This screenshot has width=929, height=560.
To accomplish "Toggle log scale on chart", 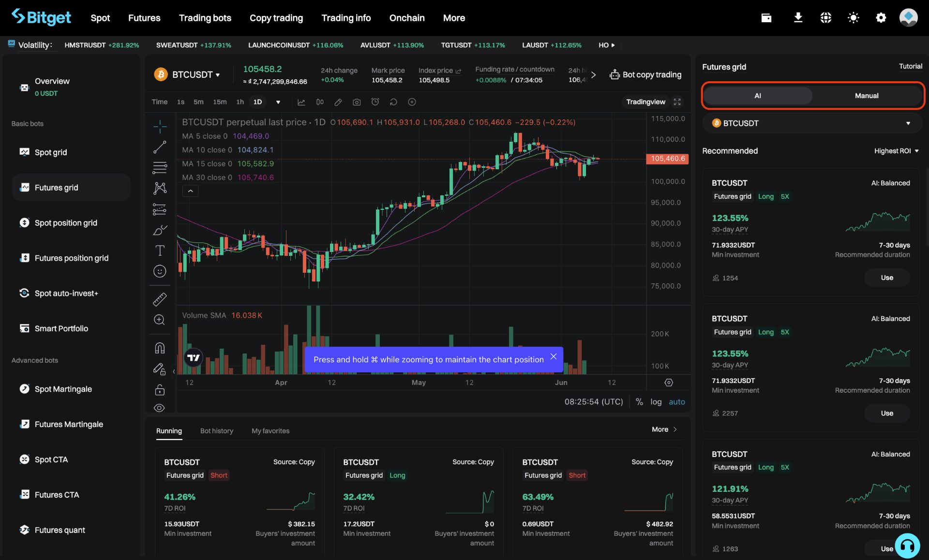I will coord(656,402).
